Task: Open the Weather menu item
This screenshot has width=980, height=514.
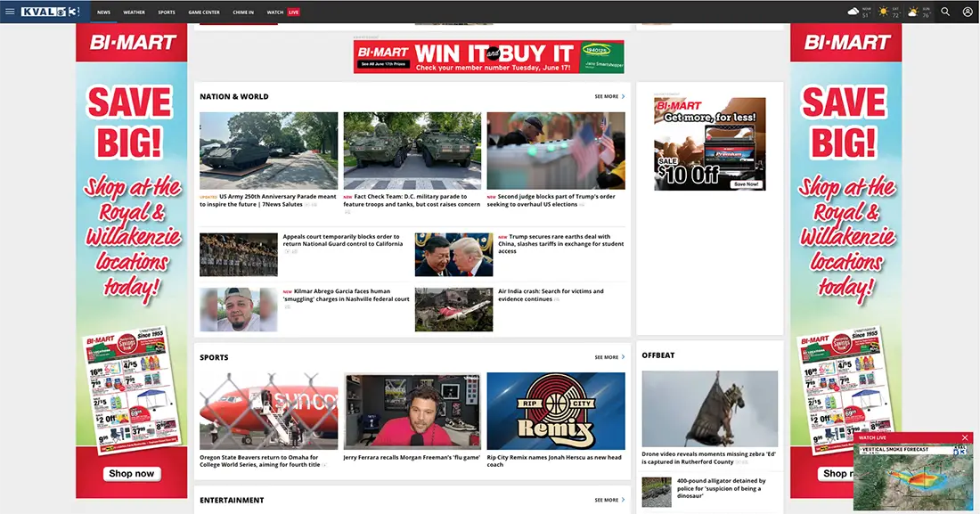Action: 134,12
